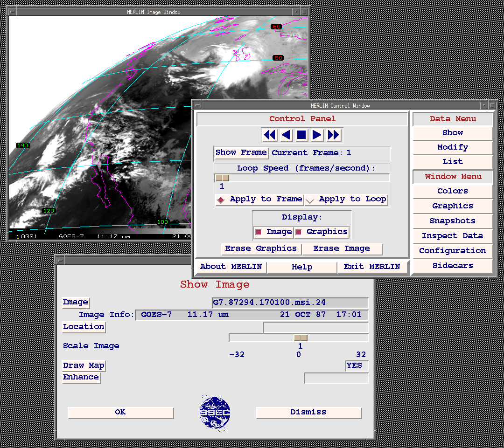Viewport: 504px width, 448px height.
Task: Toggle the Draw Map YES value
Action: (357, 366)
